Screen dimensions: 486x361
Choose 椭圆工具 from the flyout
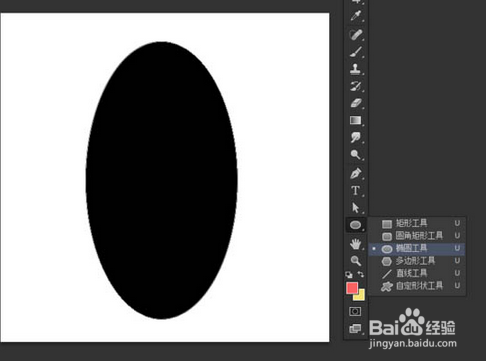(417, 248)
